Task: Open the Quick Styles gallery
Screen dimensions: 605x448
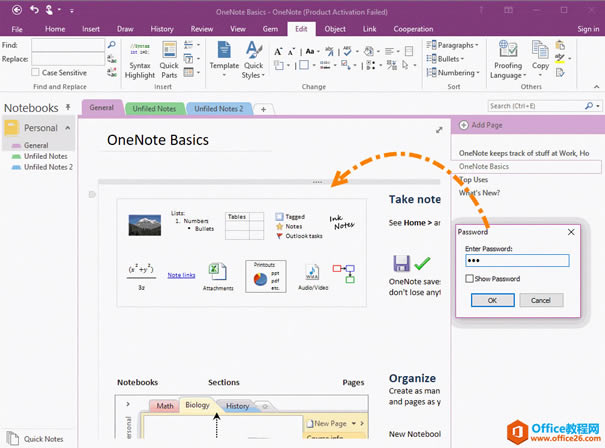Action: [254, 59]
